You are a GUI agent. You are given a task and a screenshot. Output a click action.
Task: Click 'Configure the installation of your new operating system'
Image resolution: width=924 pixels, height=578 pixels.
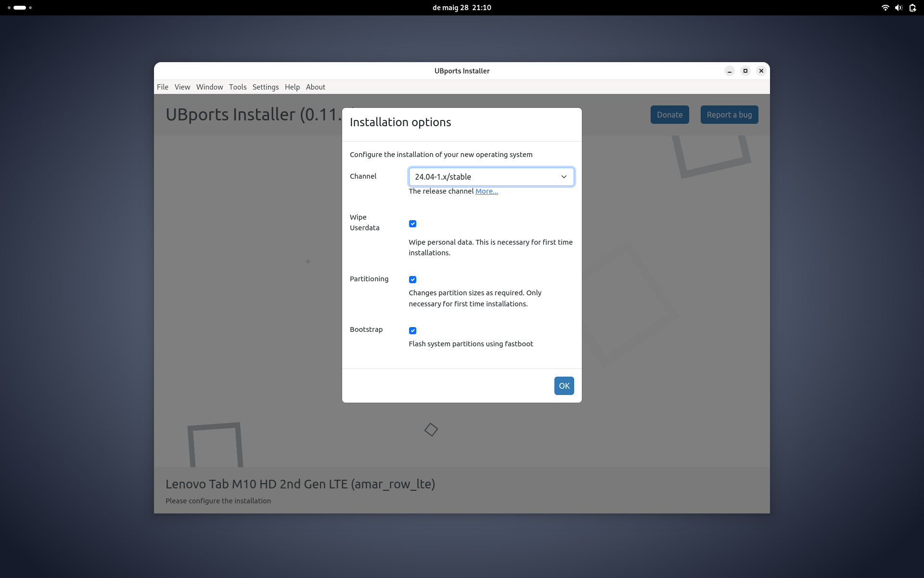coord(441,155)
